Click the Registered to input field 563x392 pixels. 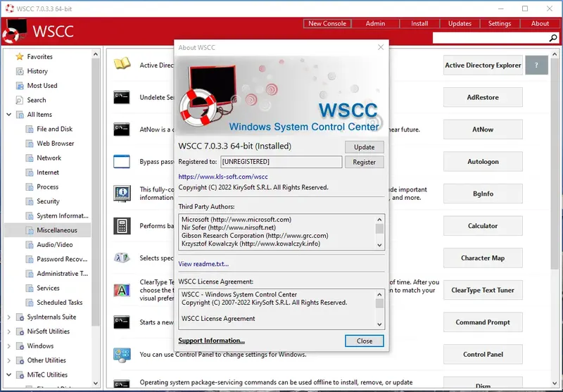(281, 162)
